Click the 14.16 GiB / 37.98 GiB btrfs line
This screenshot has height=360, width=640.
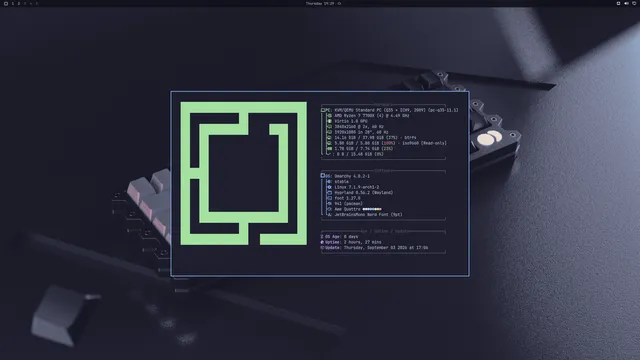(x=375, y=138)
